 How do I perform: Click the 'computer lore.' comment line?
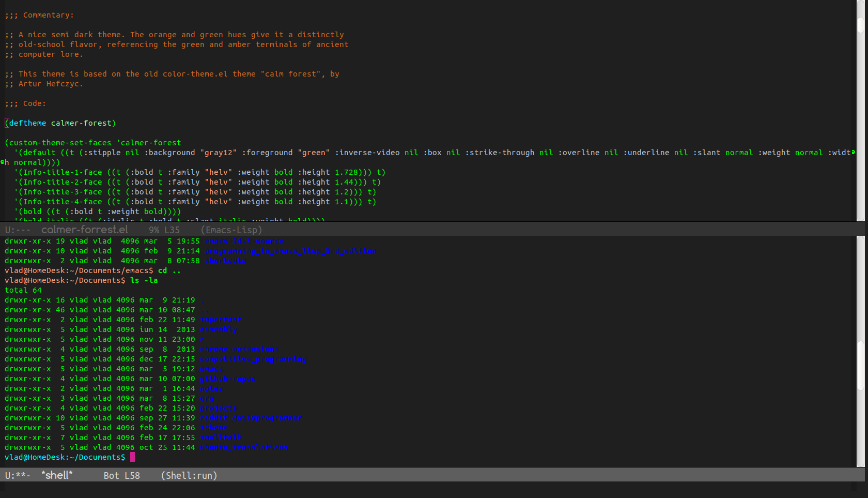(x=44, y=54)
